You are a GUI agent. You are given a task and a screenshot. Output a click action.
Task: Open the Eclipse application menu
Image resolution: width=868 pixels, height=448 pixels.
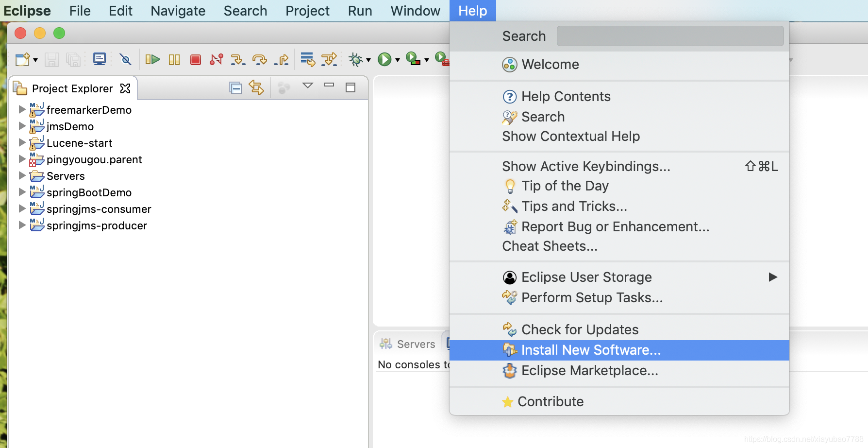[27, 11]
